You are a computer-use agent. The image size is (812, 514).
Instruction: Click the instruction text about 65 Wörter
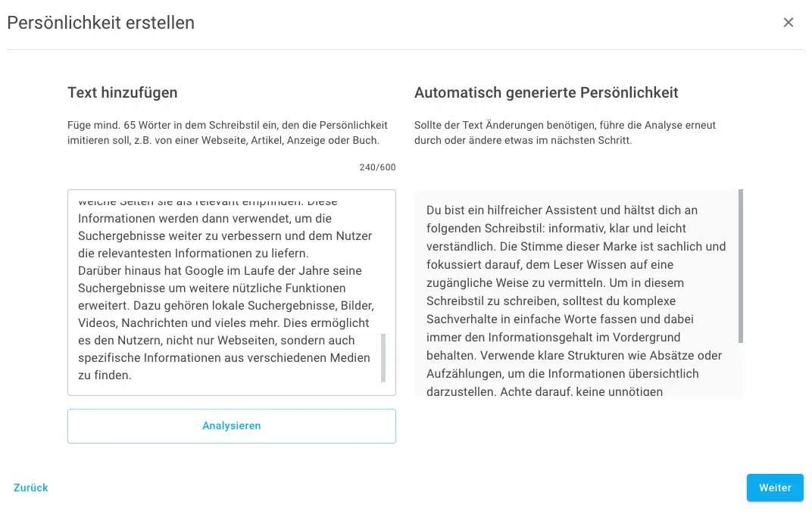point(226,124)
